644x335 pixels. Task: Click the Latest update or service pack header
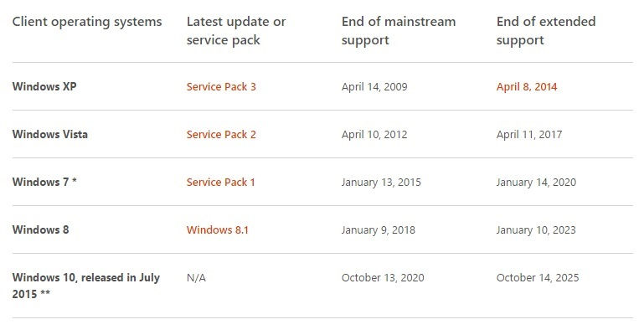236,30
